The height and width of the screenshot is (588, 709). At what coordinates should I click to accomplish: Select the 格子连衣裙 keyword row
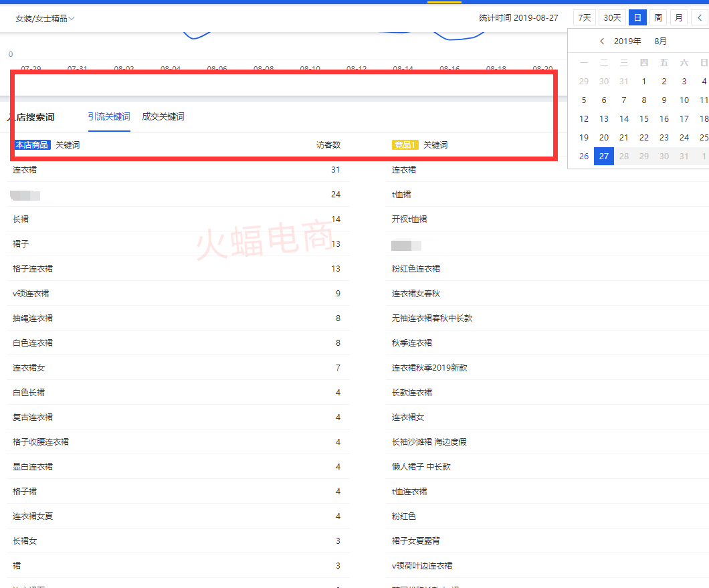point(33,269)
